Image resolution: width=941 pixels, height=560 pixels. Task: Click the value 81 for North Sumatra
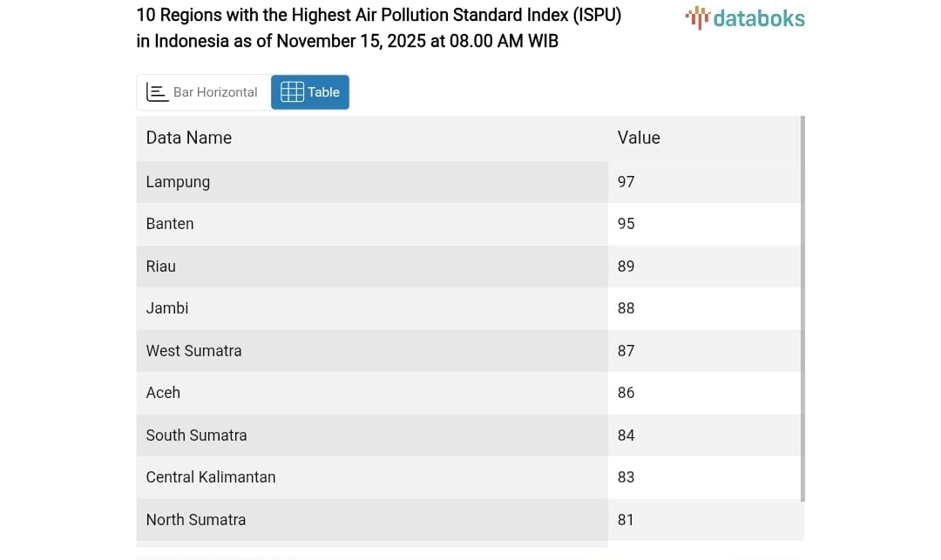tap(626, 520)
